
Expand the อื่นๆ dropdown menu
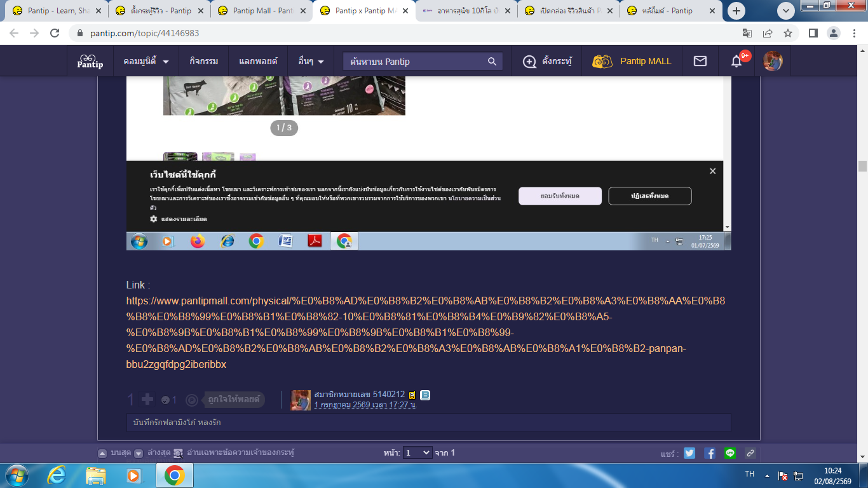311,62
